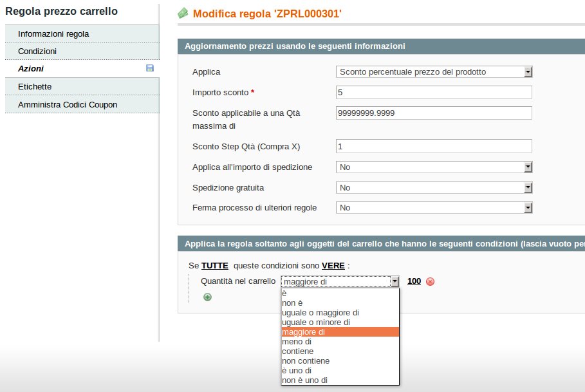585x392 pixels.
Task: Open the Applica discount type dropdown
Action: 434,71
